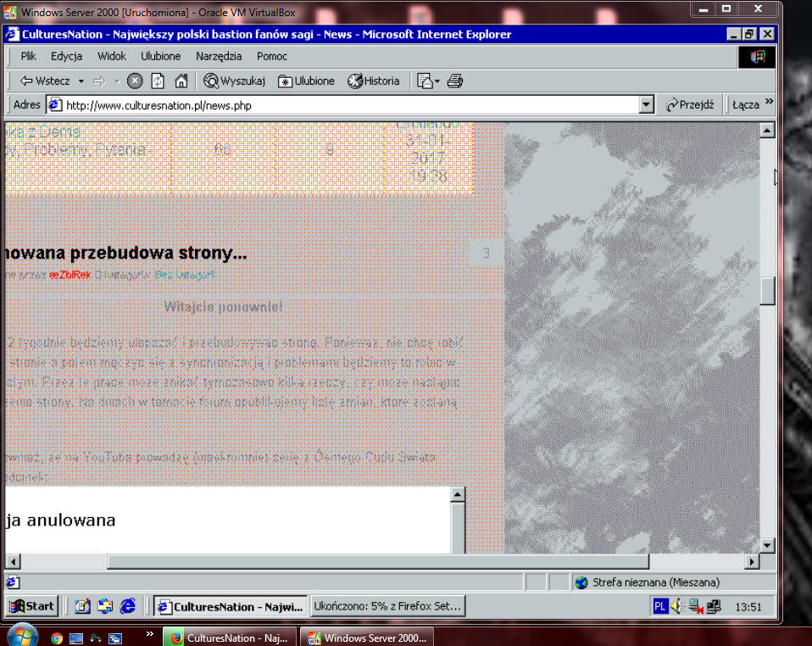This screenshot has width=812, height=646.
Task: Open the Pomoc menu
Action: [x=272, y=56]
